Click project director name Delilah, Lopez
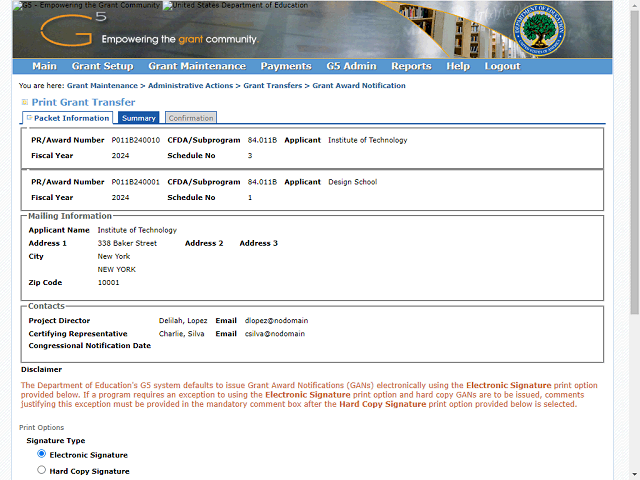The height and width of the screenshot is (480, 640). coord(183,321)
